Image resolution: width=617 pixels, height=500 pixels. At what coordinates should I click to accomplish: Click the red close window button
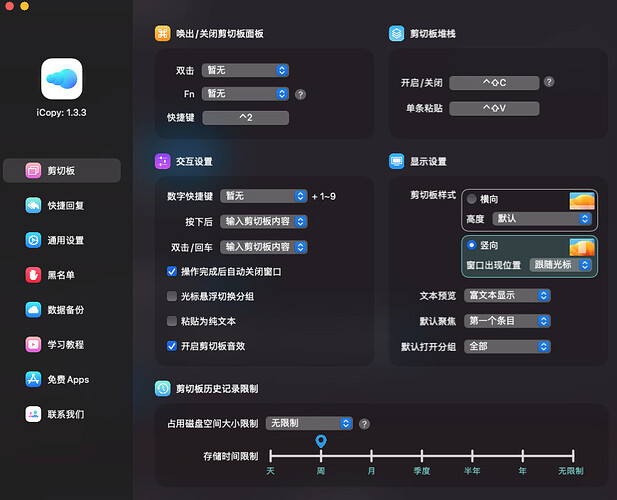click(9, 6)
